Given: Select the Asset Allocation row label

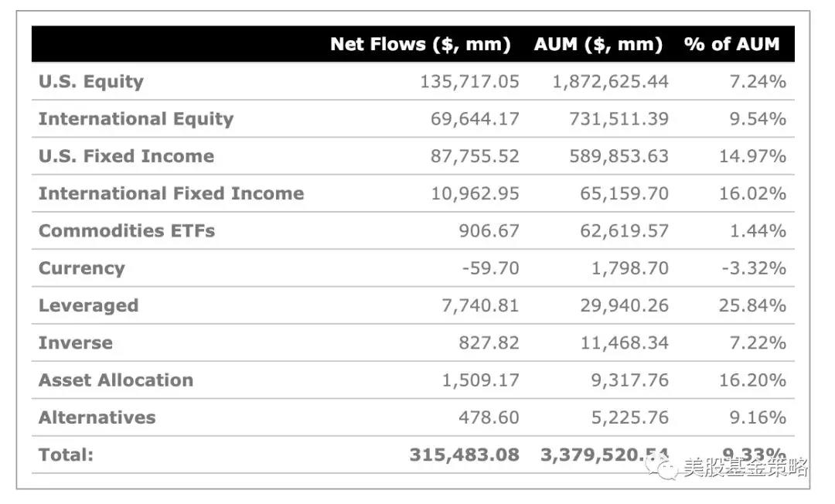Looking at the screenshot, I should 116,380.
